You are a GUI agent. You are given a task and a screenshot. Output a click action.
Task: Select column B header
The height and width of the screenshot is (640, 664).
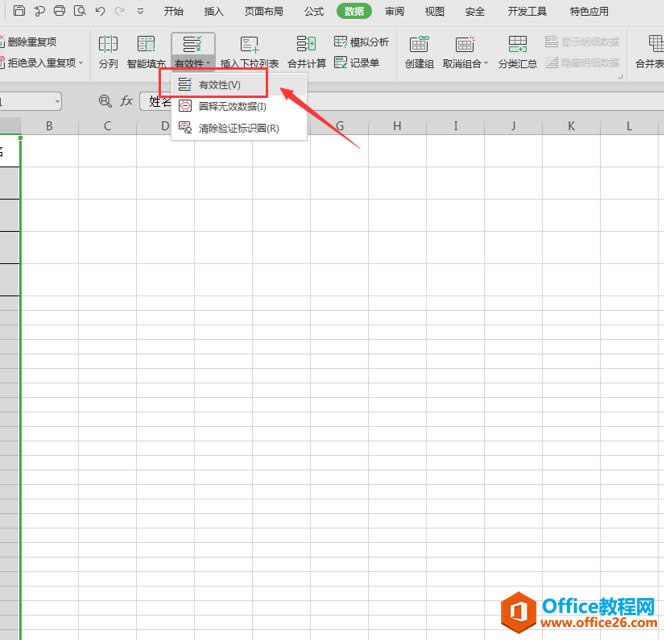click(50, 126)
